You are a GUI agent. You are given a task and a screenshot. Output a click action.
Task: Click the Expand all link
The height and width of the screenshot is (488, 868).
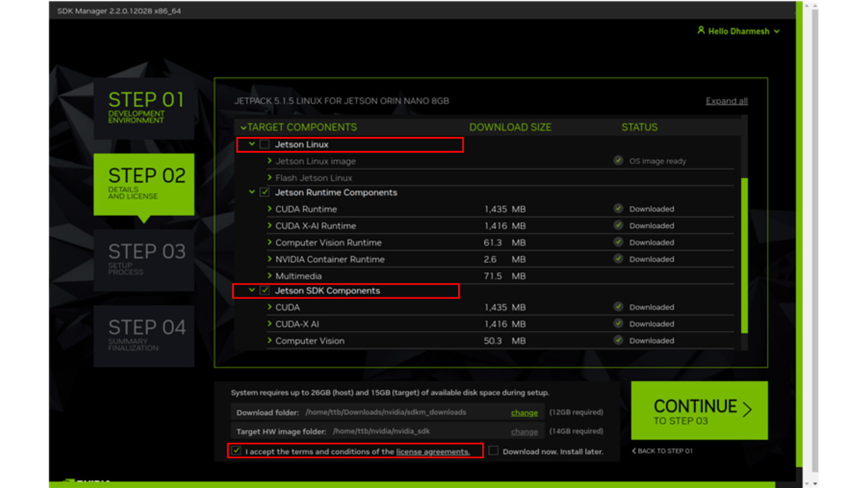coord(726,101)
